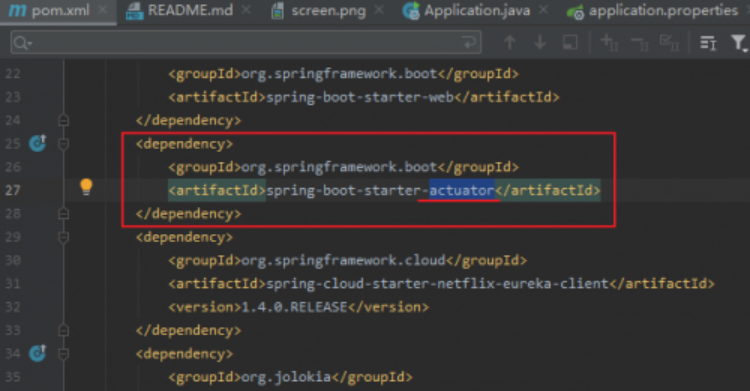
Task: Click the gutter dependency icon on line 25
Action: [37, 143]
